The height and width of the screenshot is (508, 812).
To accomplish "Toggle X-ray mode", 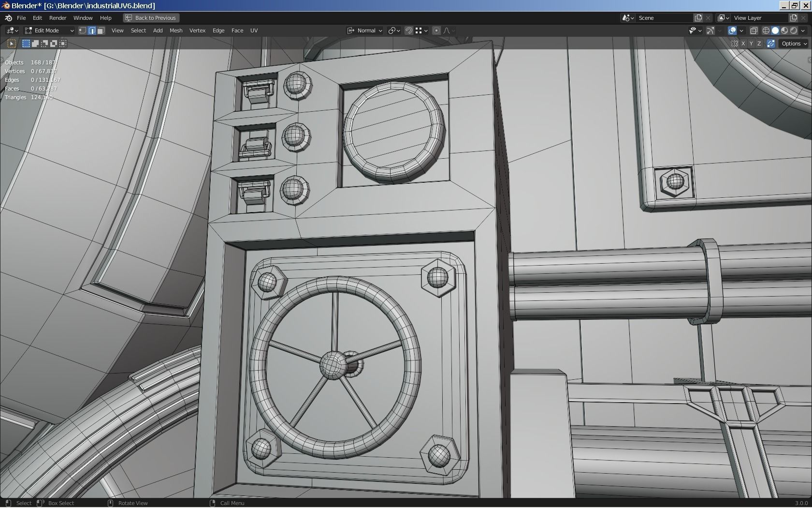I will point(754,30).
